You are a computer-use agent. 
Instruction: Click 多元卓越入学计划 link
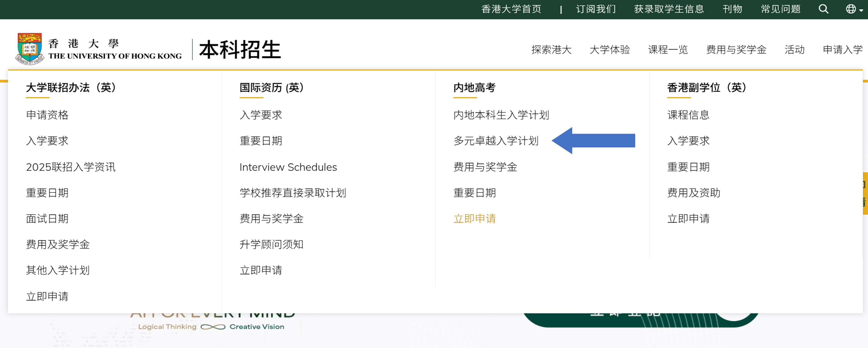pyautogui.click(x=496, y=141)
